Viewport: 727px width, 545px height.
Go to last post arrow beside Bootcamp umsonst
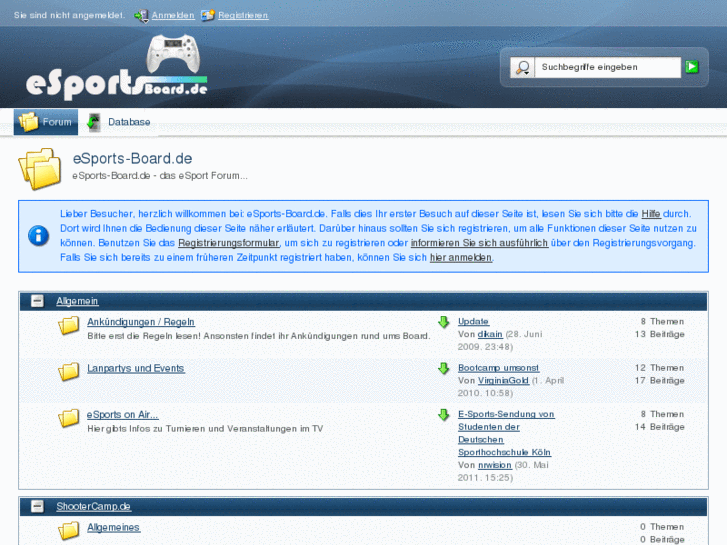click(444, 368)
